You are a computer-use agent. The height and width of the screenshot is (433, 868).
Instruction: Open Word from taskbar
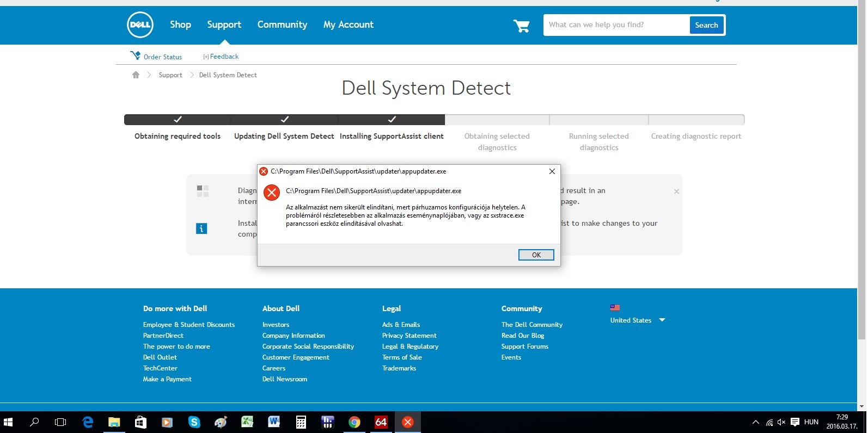(x=274, y=422)
